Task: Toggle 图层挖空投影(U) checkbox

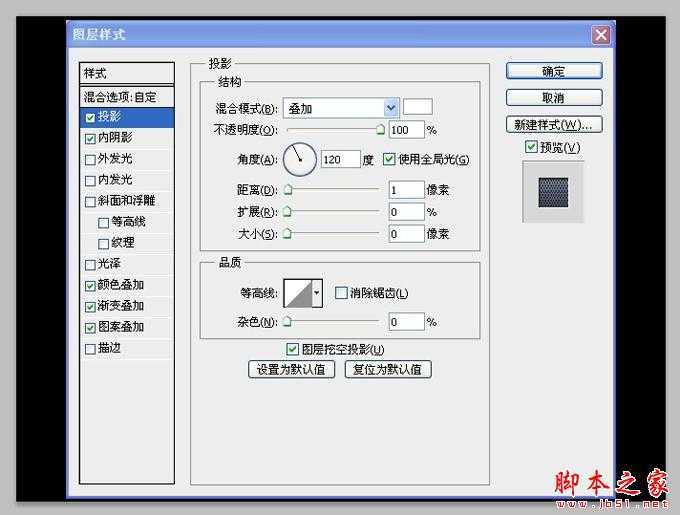Action: [292, 349]
